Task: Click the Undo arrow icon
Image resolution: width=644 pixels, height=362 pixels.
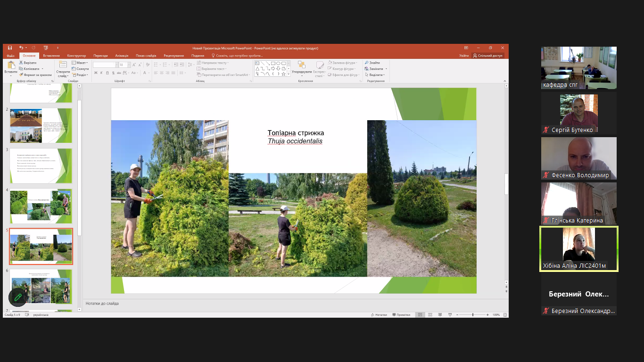Action: click(21, 48)
